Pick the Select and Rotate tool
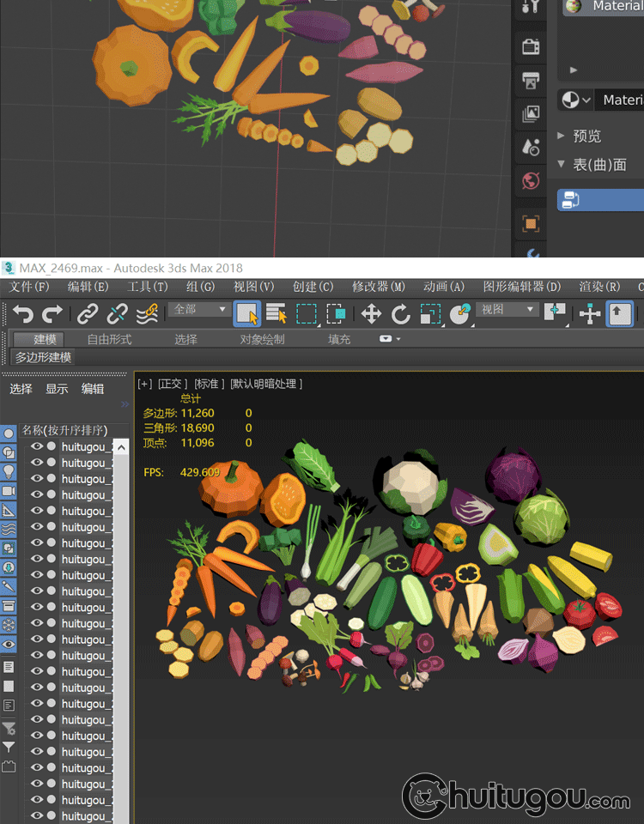 click(x=400, y=313)
